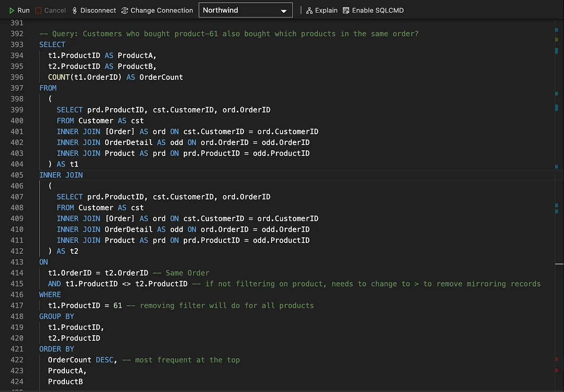Click the 'Same Order' comment
564x392 pixels.
point(181,273)
